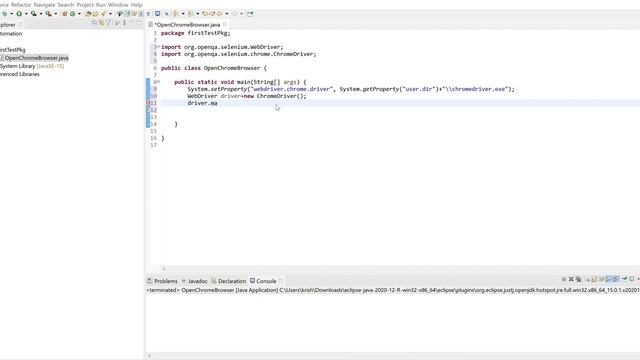Click "package firstTestPkg;" on line 1
640x360 pixels.
pyautogui.click(x=196, y=33)
